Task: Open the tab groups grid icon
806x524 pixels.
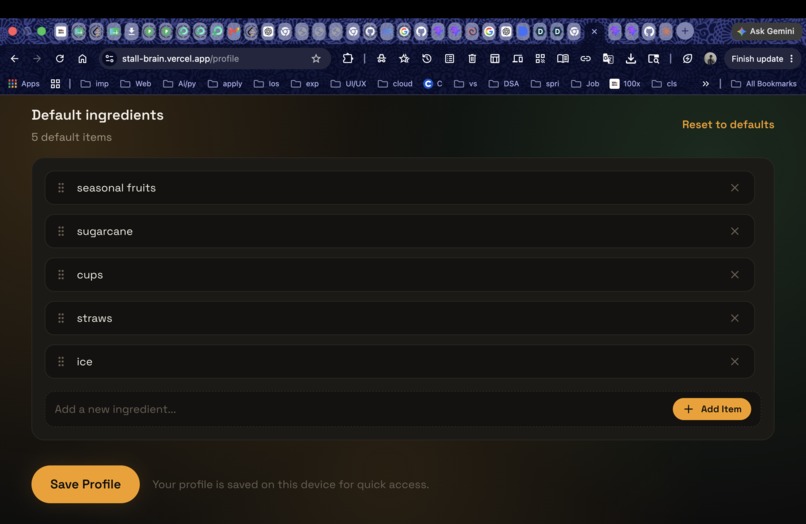Action: tap(56, 84)
